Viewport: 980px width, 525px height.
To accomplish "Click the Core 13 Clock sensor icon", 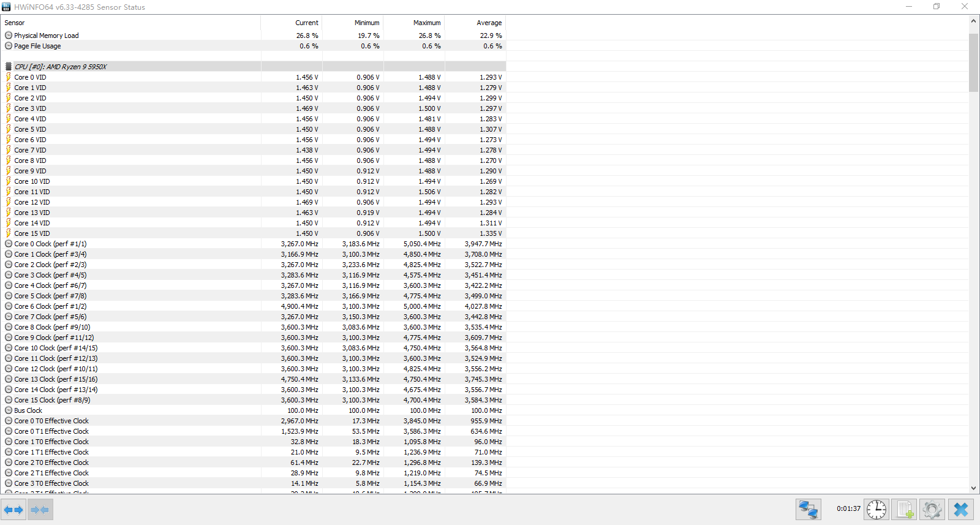I will coord(9,379).
